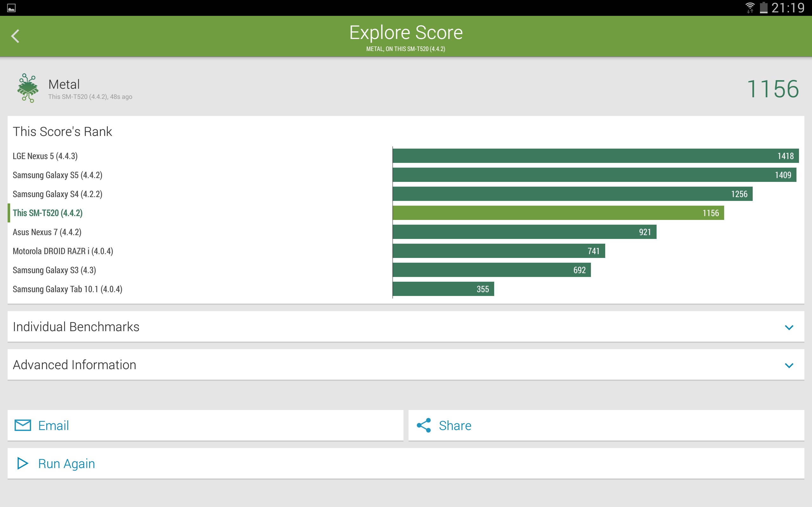The width and height of the screenshot is (812, 507).
Task: Click the Samsung Galaxy Tab 10.1 bar
Action: (x=443, y=289)
